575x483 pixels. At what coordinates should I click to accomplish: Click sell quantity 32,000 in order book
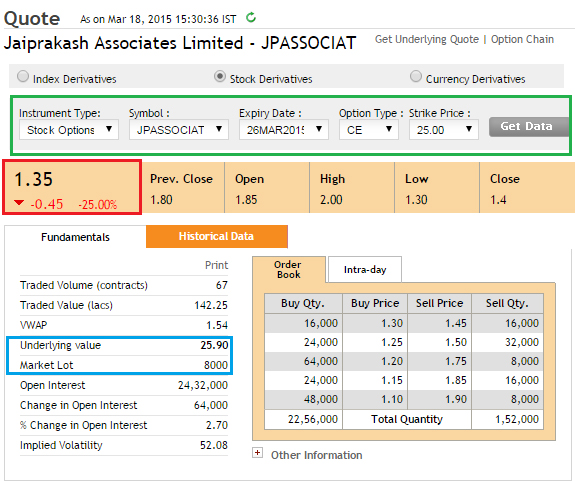click(522, 342)
